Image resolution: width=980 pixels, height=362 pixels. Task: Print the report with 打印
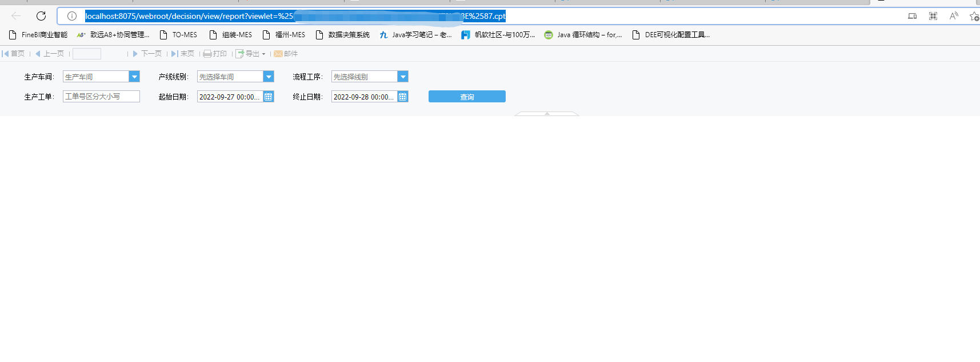pyautogui.click(x=215, y=54)
